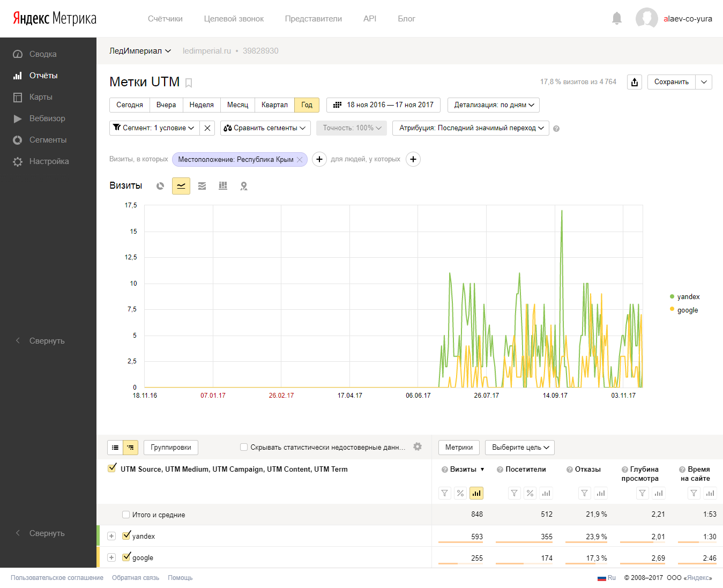Select tree table view
The width and height of the screenshot is (723, 588).
coord(131,448)
